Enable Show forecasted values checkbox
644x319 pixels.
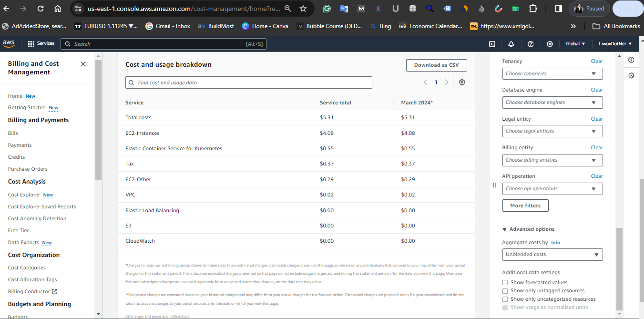point(505,283)
